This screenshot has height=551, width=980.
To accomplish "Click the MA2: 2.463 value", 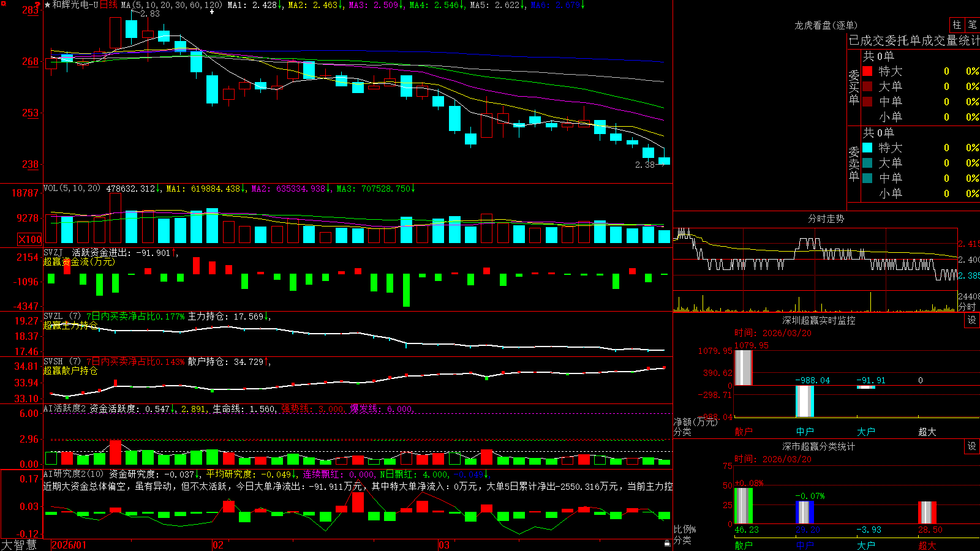I will [315, 5].
